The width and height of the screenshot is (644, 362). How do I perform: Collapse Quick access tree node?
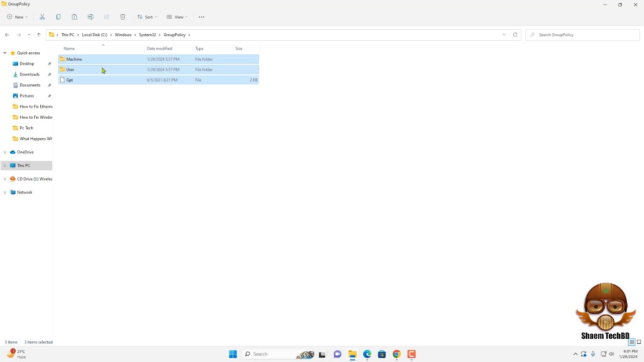(5, 53)
